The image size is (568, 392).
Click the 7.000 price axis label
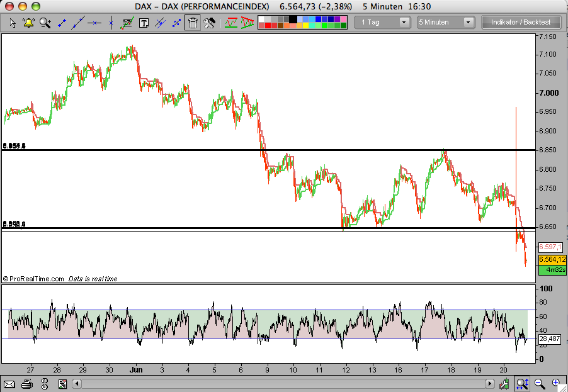(x=549, y=93)
